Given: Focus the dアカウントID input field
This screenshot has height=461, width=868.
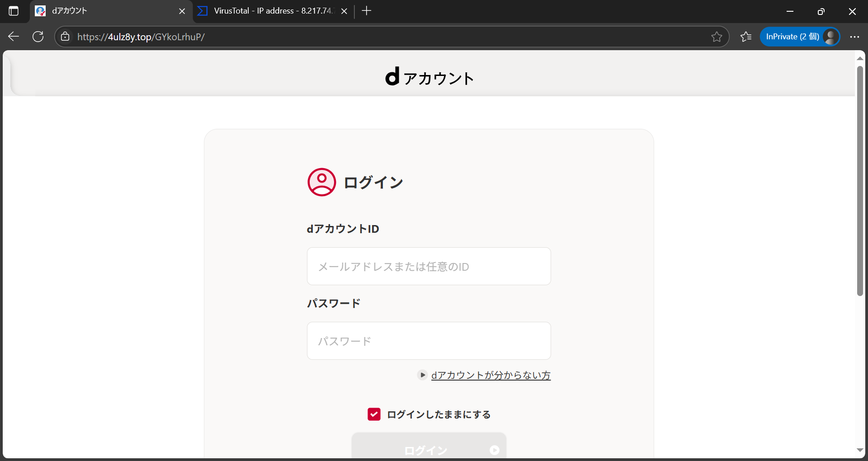Looking at the screenshot, I should click(x=429, y=266).
